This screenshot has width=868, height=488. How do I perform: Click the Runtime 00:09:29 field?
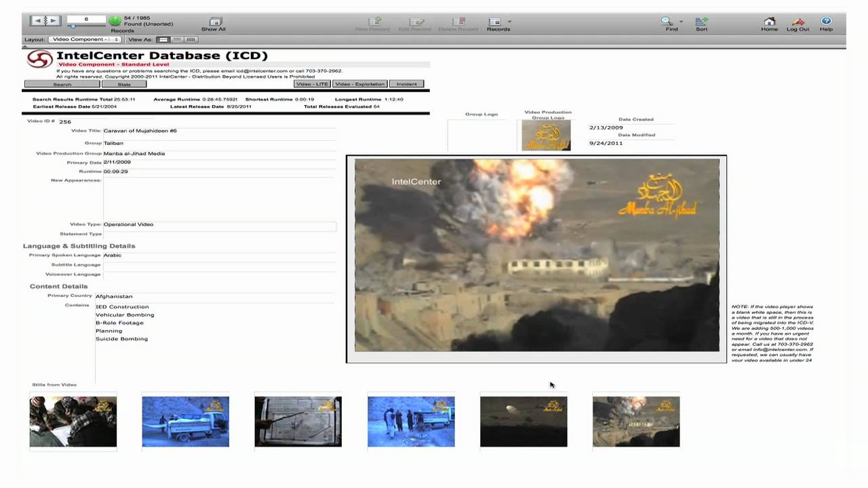(x=219, y=171)
